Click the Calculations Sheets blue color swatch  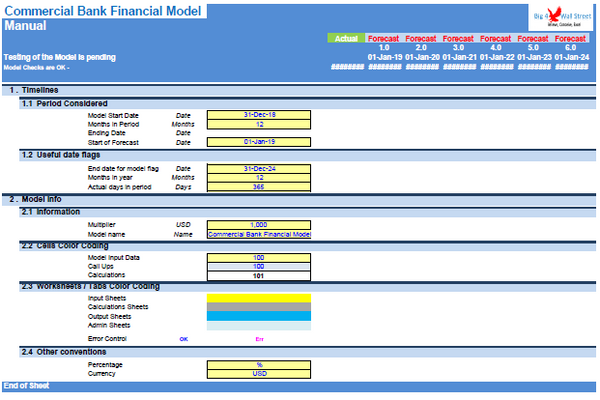coord(259,307)
